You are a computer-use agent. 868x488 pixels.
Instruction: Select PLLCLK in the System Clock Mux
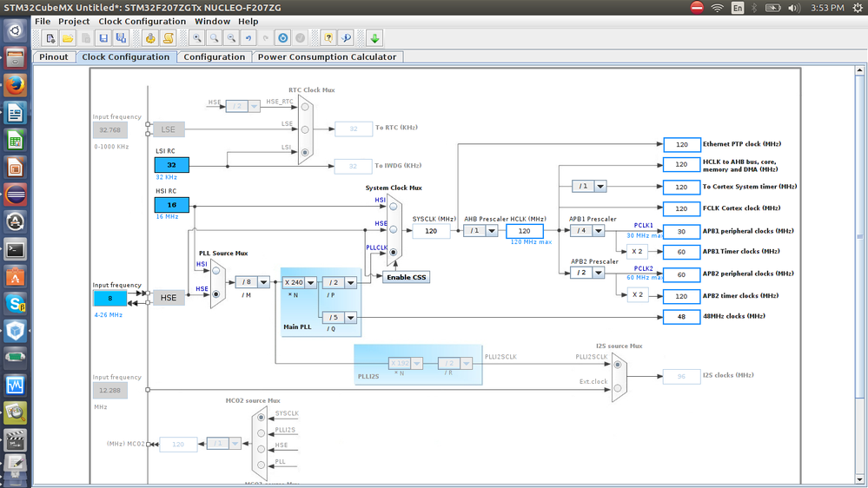[x=393, y=253]
